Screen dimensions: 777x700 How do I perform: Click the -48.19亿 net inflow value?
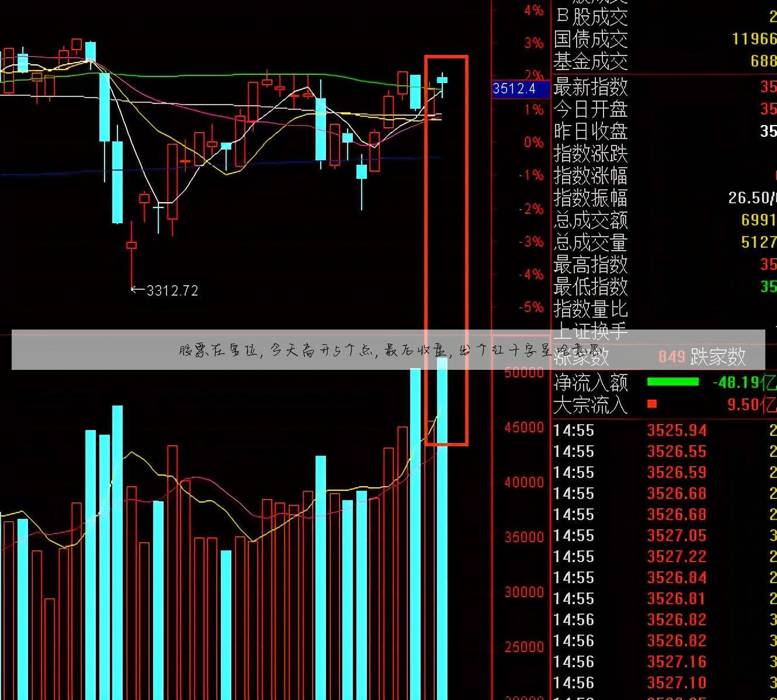click(x=744, y=383)
